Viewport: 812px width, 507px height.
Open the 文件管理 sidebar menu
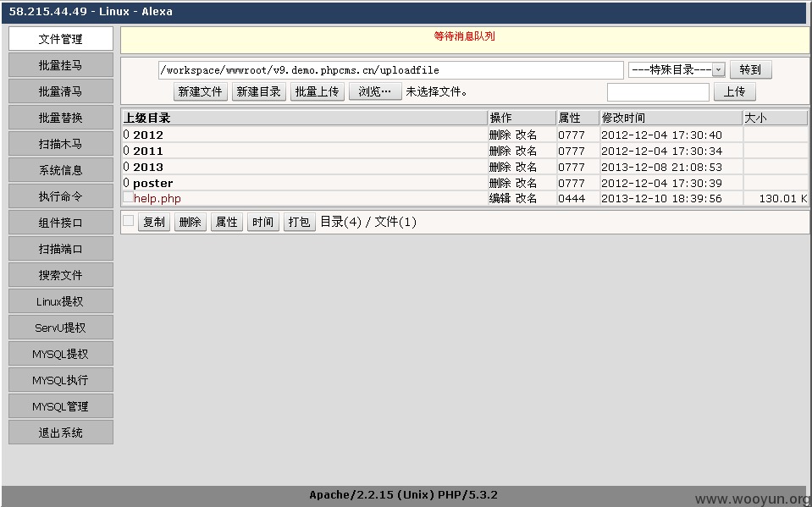[x=61, y=39]
